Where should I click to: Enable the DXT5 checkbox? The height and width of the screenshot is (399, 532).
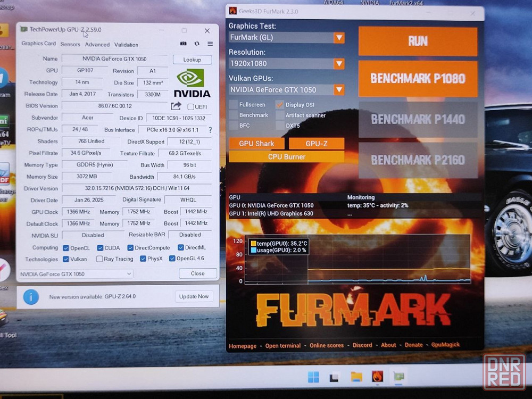tap(280, 126)
